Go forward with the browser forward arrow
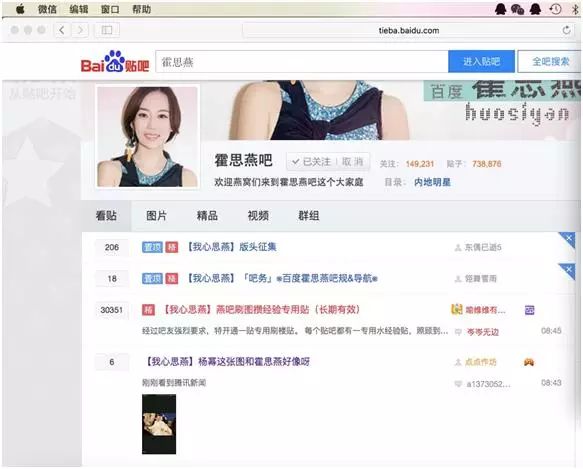Viewport: 583px width, 469px height. coord(81,30)
